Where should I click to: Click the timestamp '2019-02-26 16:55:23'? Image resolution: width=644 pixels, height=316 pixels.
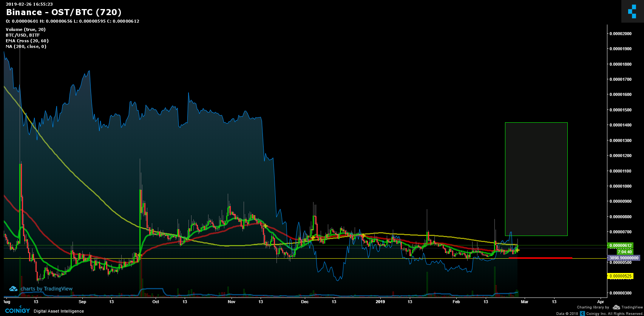[29, 4]
